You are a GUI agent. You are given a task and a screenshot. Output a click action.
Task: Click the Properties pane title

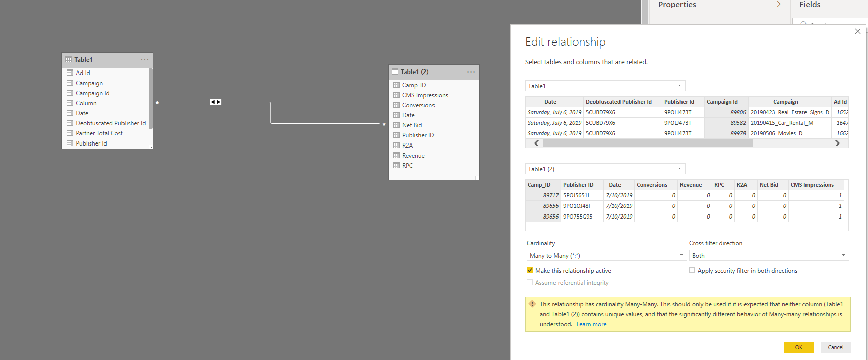click(677, 5)
